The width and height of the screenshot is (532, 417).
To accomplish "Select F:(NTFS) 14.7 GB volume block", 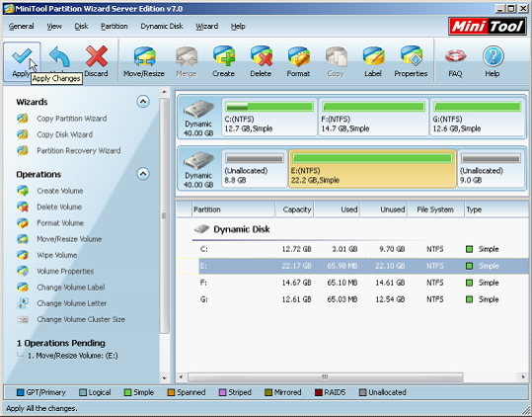I will point(373,118).
